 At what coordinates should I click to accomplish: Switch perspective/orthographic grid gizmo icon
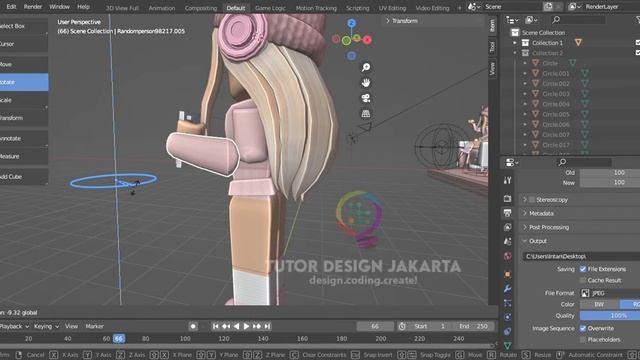pyautogui.click(x=366, y=114)
